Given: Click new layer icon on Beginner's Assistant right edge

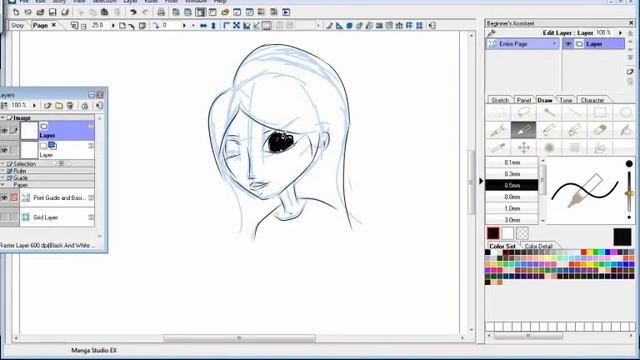Looking at the screenshot, I should click(630, 72).
